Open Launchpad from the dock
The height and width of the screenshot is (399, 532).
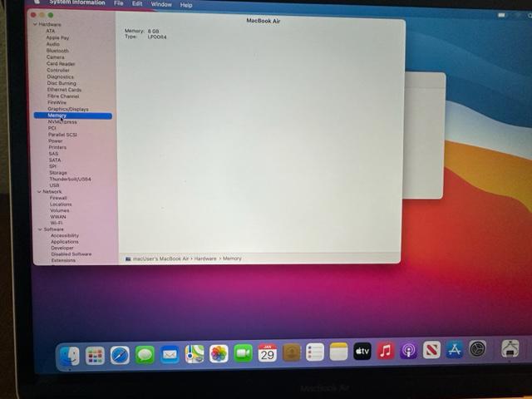[96, 356]
